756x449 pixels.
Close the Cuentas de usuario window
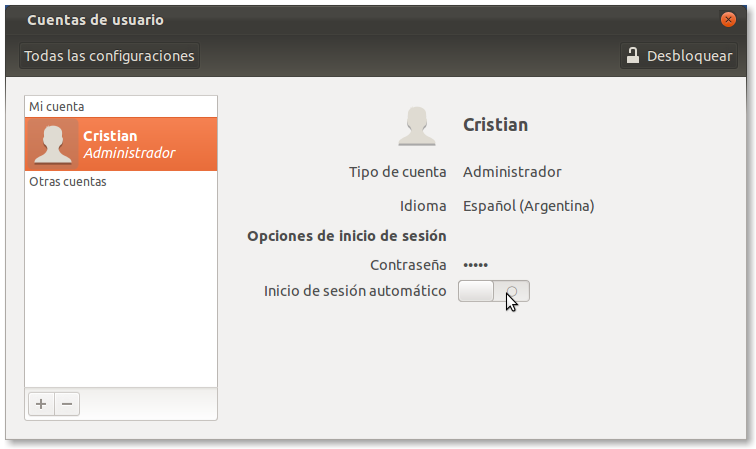727,20
